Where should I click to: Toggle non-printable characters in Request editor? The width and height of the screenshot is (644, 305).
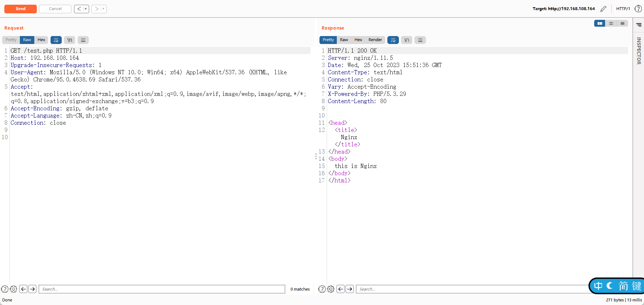coord(70,40)
